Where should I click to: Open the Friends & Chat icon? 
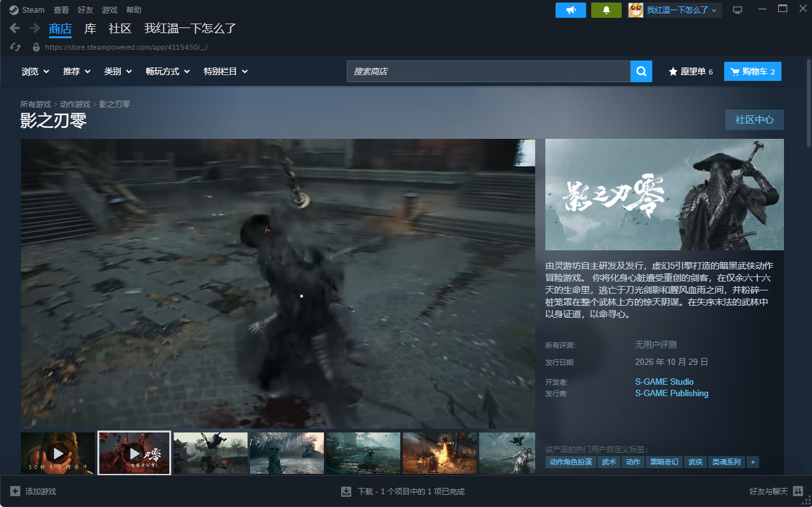pos(798,491)
